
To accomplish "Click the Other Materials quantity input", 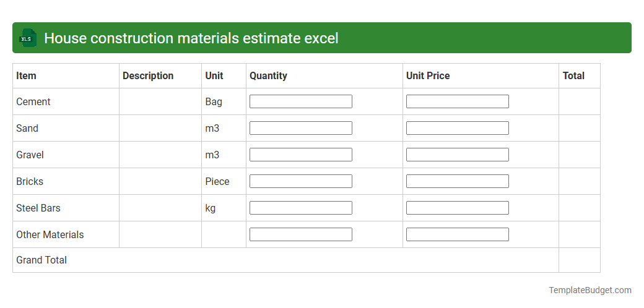I will point(301,234).
